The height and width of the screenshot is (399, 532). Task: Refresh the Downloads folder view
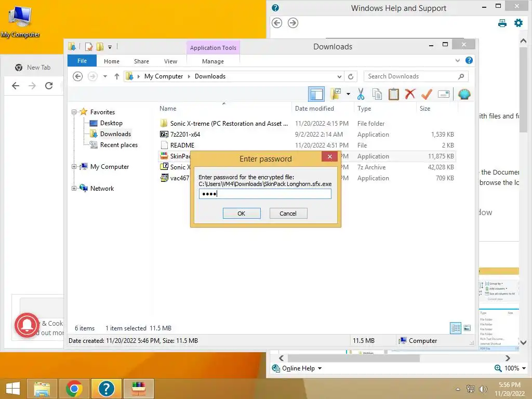351,76
